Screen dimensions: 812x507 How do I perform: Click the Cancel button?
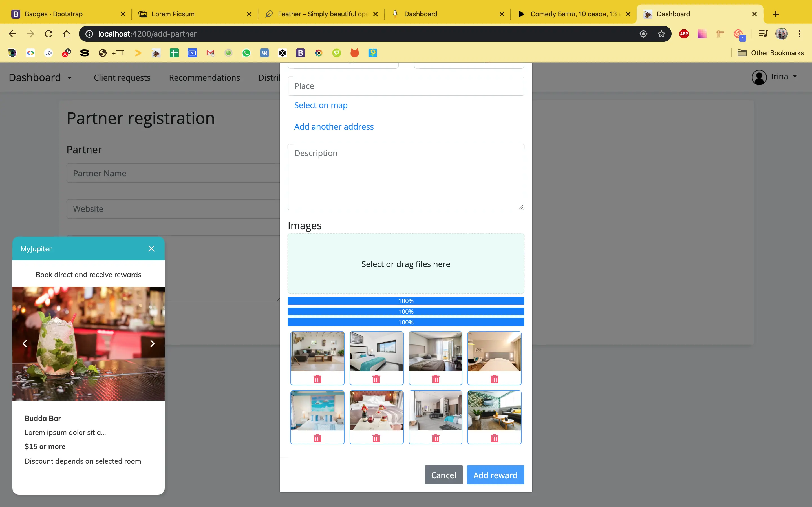(443, 475)
